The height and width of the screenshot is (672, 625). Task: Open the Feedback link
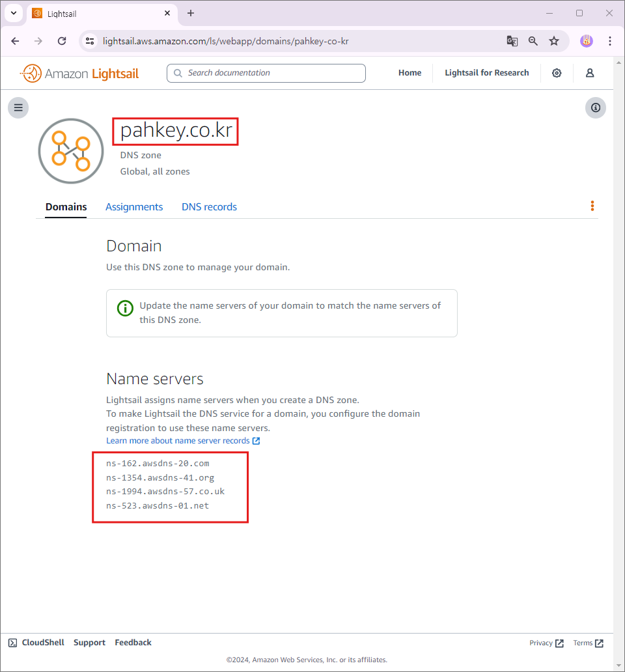coord(133,643)
